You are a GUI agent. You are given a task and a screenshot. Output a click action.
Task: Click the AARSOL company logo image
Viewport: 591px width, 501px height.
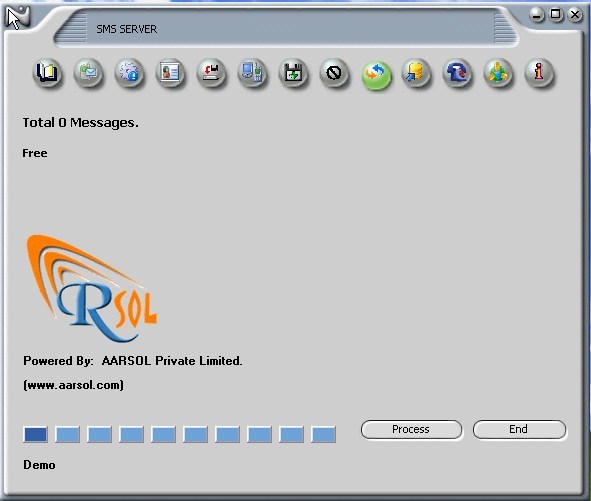(x=92, y=288)
